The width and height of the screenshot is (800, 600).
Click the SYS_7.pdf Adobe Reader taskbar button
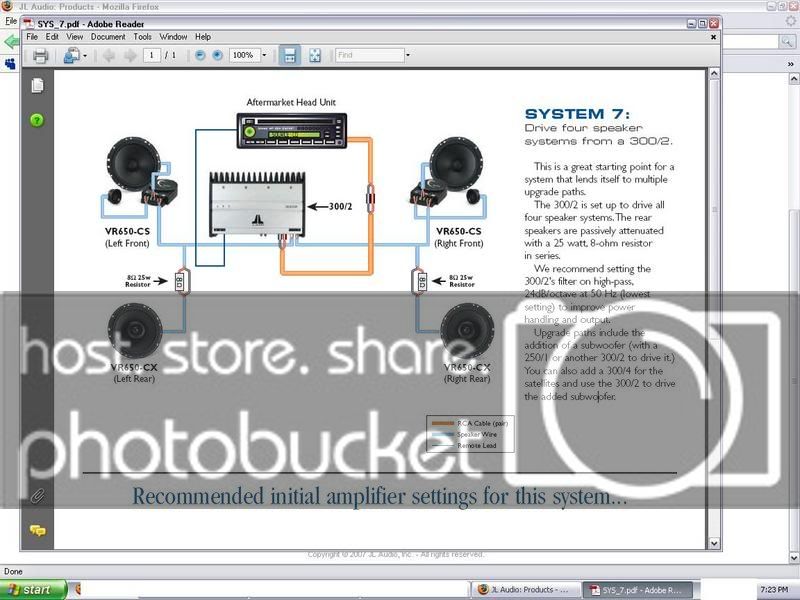pyautogui.click(x=637, y=590)
